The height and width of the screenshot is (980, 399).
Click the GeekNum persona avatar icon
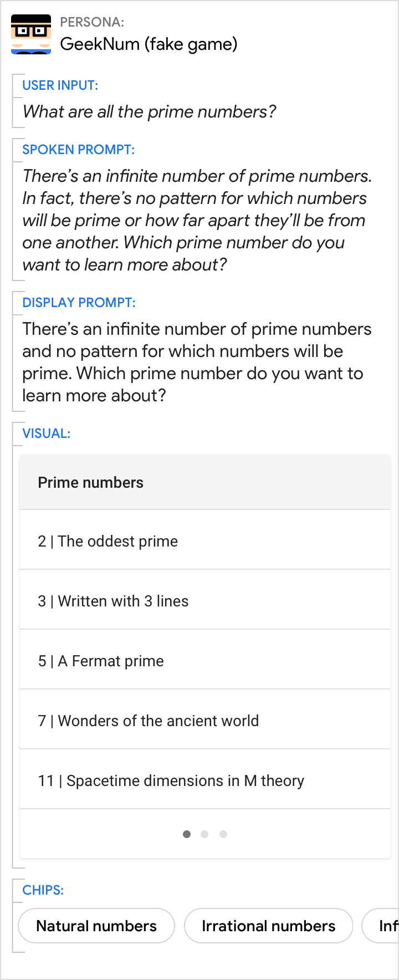click(x=31, y=34)
